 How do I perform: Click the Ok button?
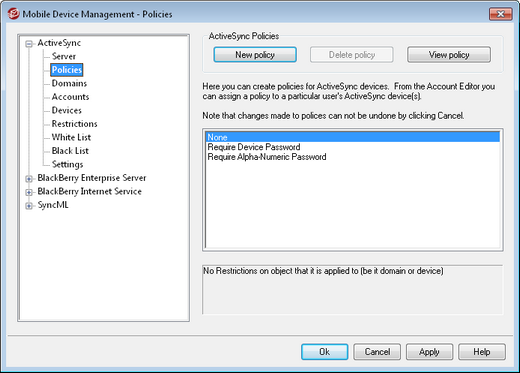tap(324, 352)
